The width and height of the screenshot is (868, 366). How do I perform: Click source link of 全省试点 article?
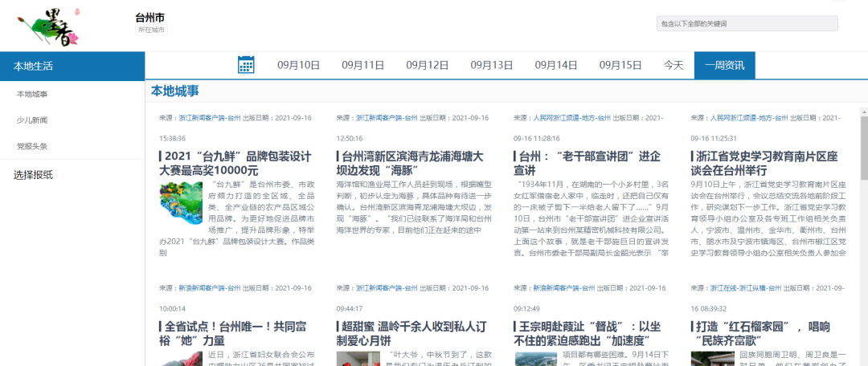click(210, 288)
